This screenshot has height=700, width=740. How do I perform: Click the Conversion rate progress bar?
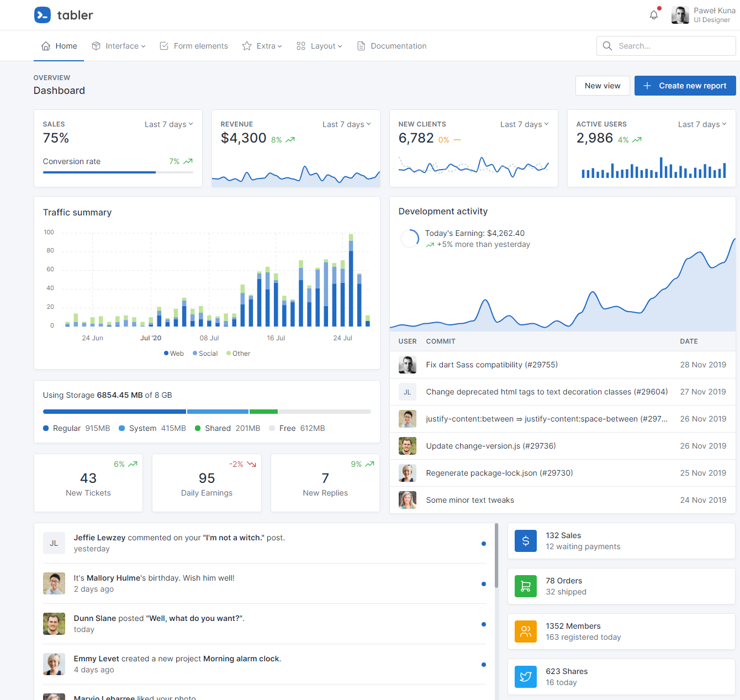point(118,172)
